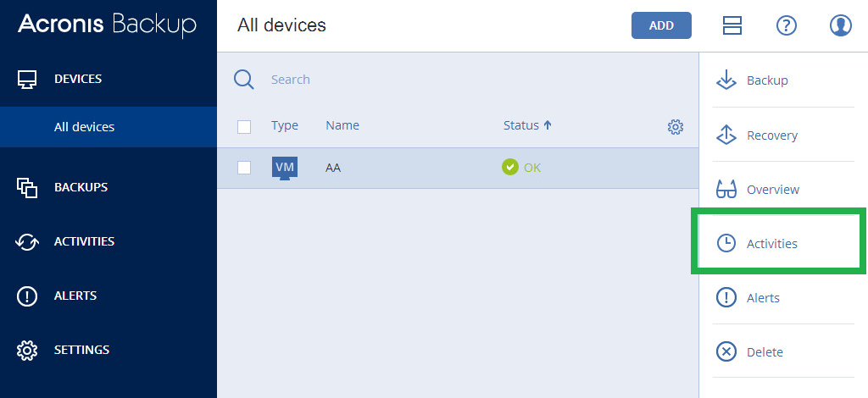
Task: Click the Search input field
Action: tap(476, 80)
